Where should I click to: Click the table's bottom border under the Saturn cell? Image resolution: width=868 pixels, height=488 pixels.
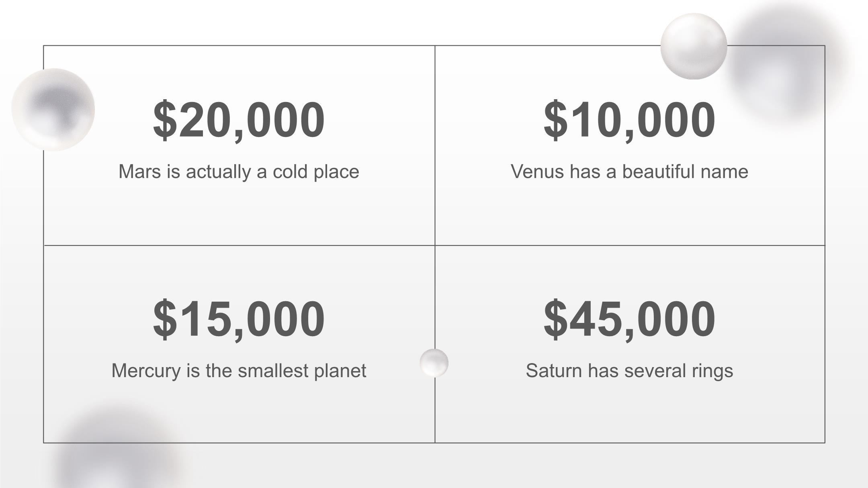click(629, 443)
